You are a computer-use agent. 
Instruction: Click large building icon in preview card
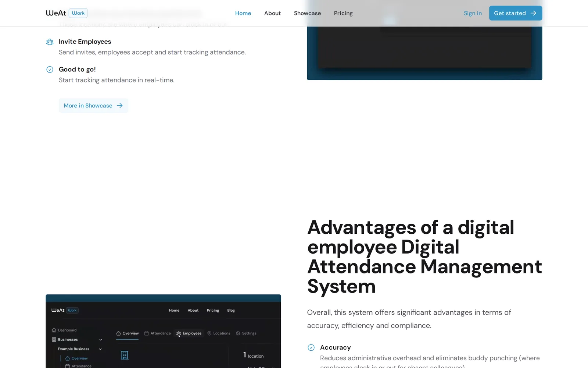125,355
